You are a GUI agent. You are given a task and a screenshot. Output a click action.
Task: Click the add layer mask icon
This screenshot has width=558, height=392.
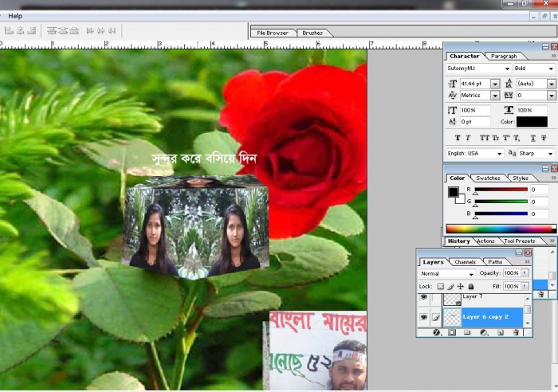pyautogui.click(x=452, y=332)
